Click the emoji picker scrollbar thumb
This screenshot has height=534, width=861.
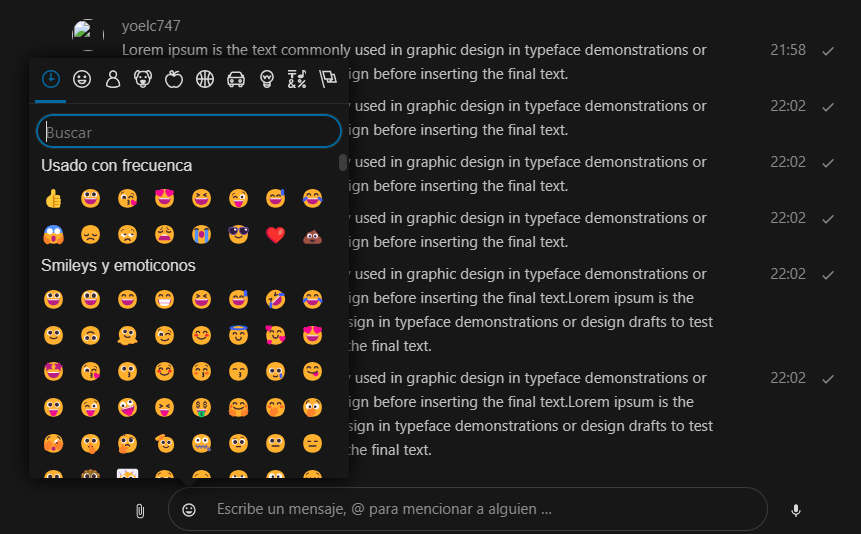(x=343, y=163)
